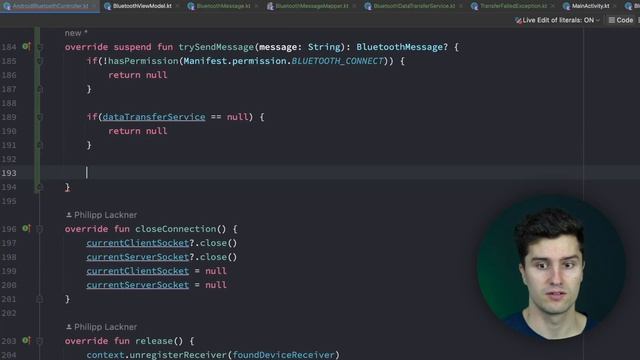Collapse the closeConnection function at line 196
This screenshot has height=360, width=640.
(x=40, y=229)
